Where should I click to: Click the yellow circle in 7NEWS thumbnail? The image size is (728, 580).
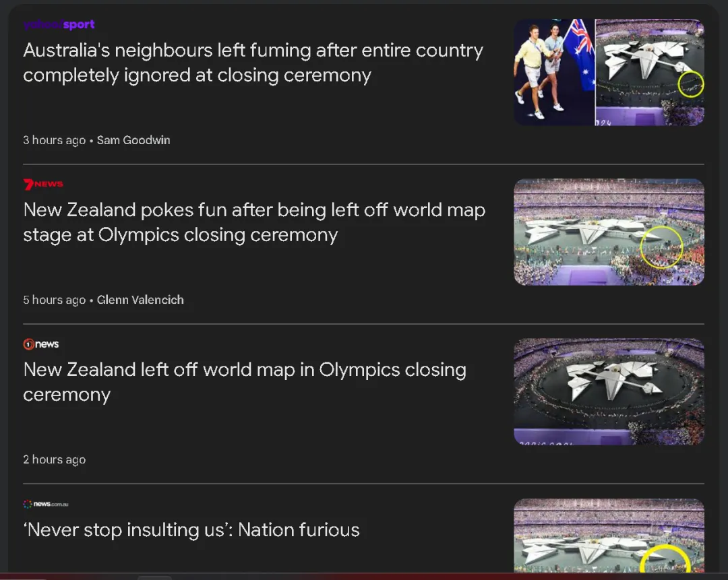click(661, 247)
